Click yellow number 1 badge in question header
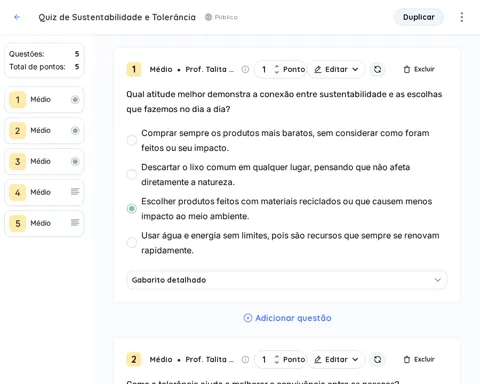The width and height of the screenshot is (480, 384). pyautogui.click(x=134, y=69)
